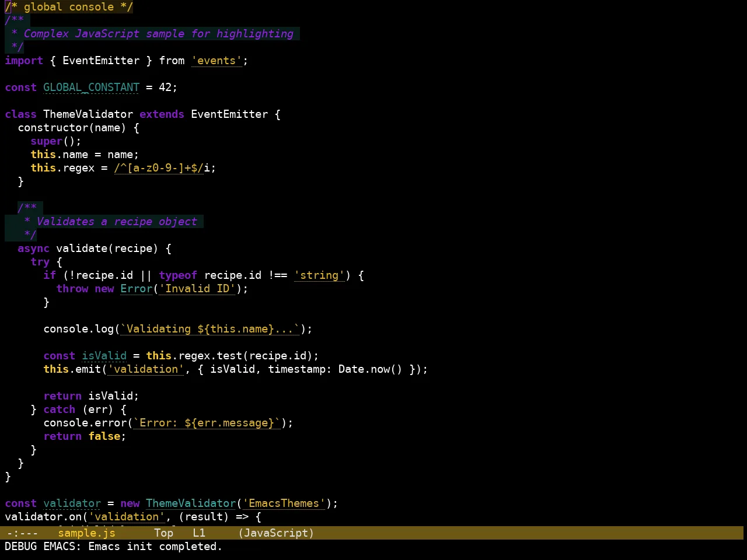The height and width of the screenshot is (560, 747).
Task: Click the 'Validating ${this.name}...' template string
Action: click(x=210, y=329)
